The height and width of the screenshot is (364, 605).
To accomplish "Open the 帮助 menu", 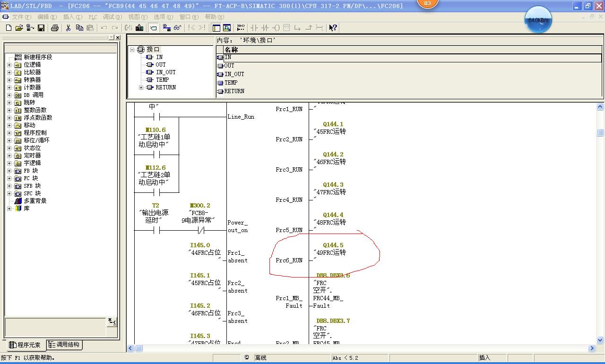I will coord(215,17).
